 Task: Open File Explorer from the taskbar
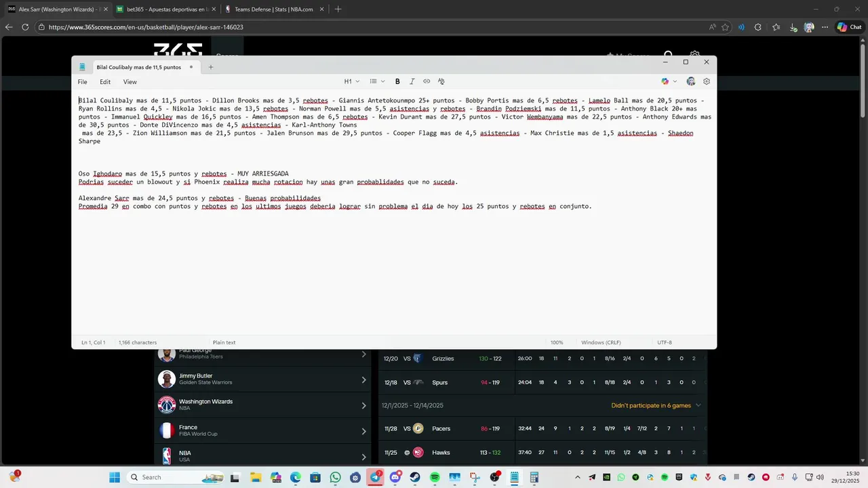[x=256, y=477]
